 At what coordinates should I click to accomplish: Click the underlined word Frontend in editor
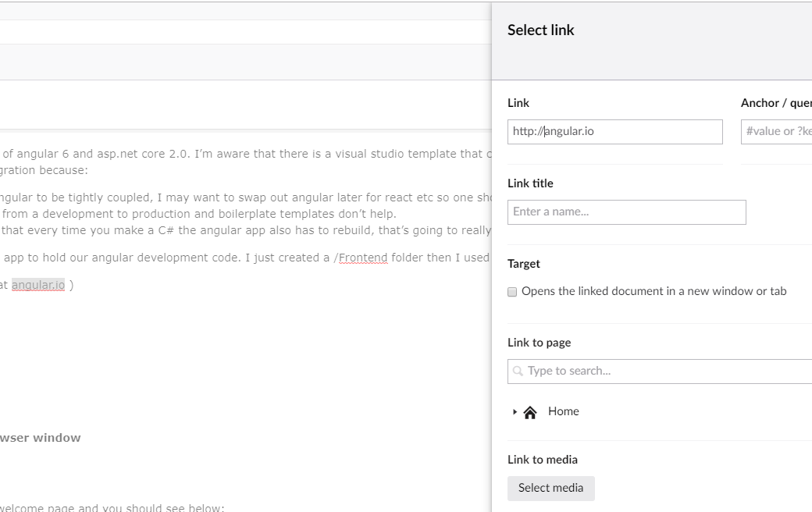[363, 258]
